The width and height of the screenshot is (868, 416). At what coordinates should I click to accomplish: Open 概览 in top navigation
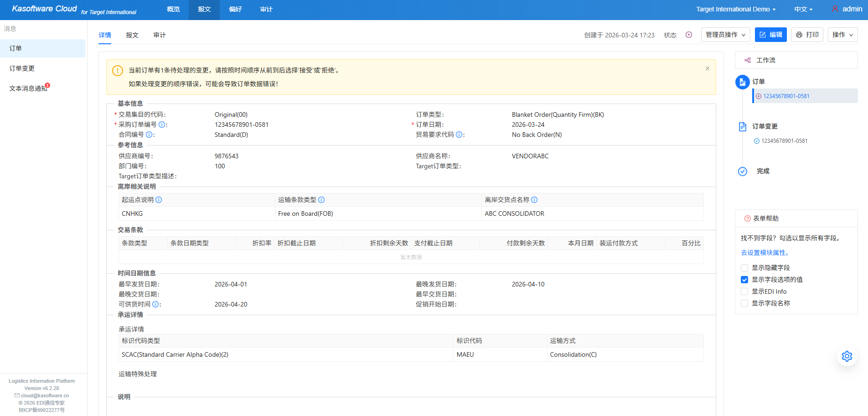173,9
